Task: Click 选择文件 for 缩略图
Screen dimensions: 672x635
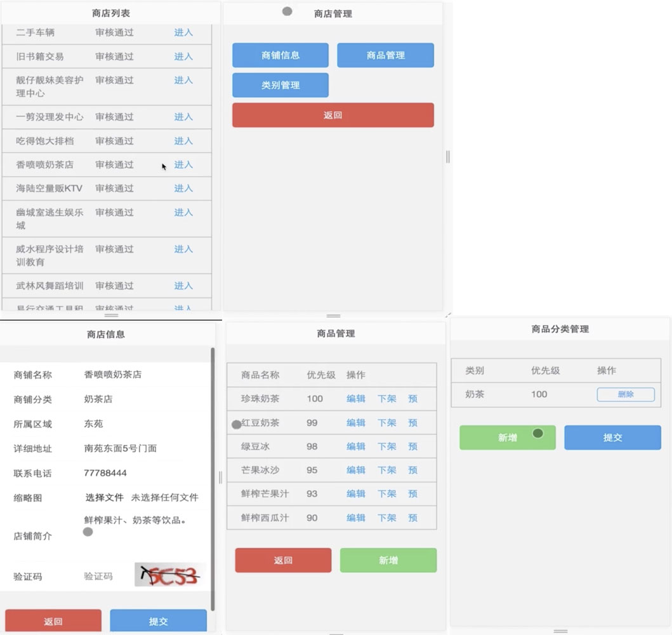Action: 105,497
